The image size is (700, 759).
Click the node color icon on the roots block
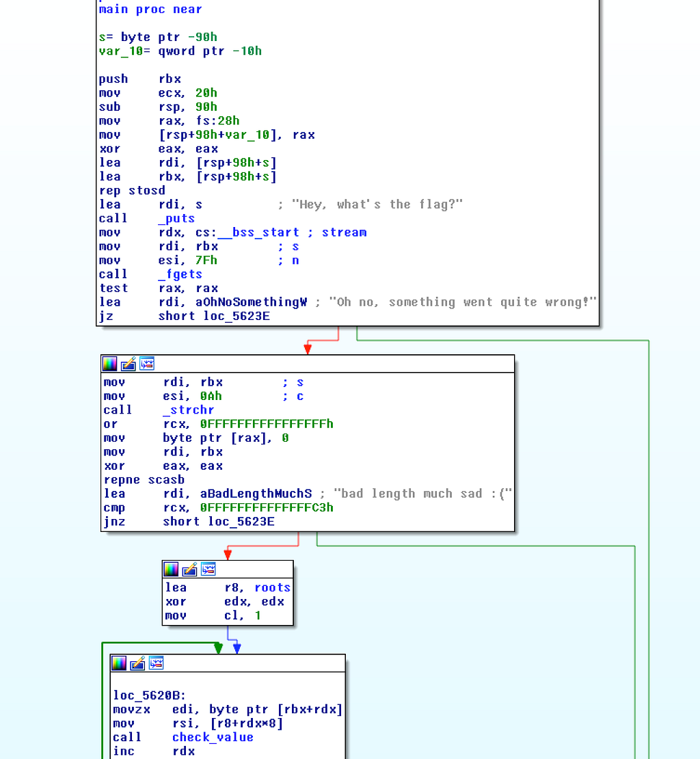172,569
